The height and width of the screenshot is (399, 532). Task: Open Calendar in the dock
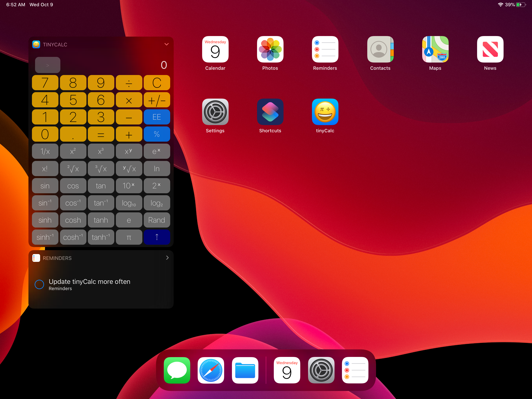point(287,370)
